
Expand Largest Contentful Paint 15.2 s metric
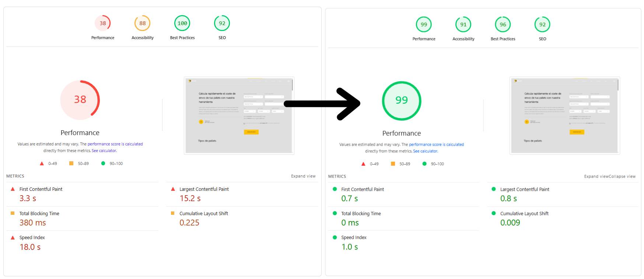(204, 189)
